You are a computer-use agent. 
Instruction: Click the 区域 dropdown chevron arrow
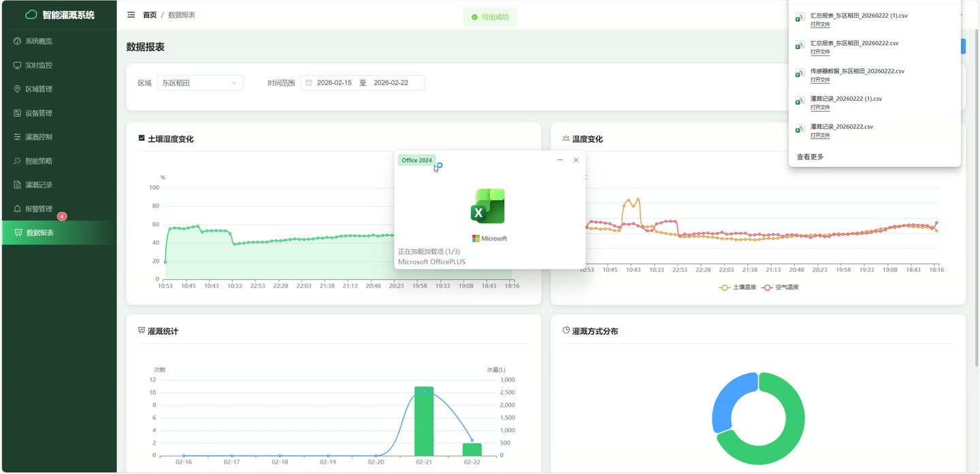pos(234,83)
